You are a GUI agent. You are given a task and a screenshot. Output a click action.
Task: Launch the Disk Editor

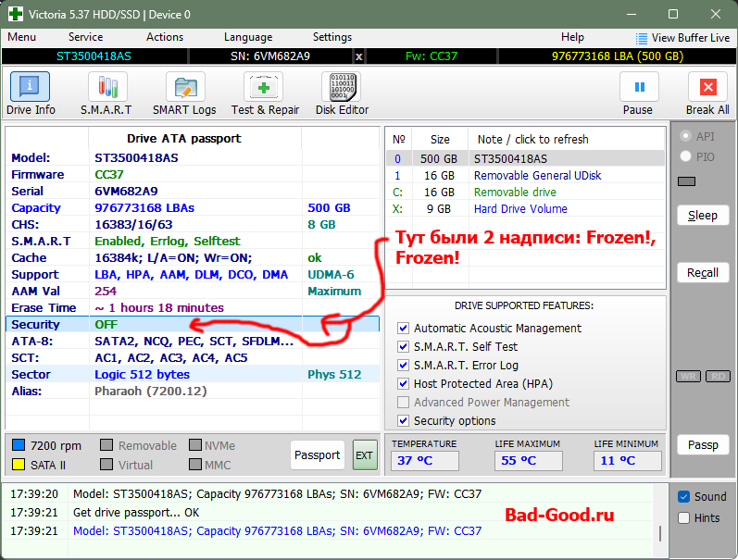pyautogui.click(x=342, y=93)
